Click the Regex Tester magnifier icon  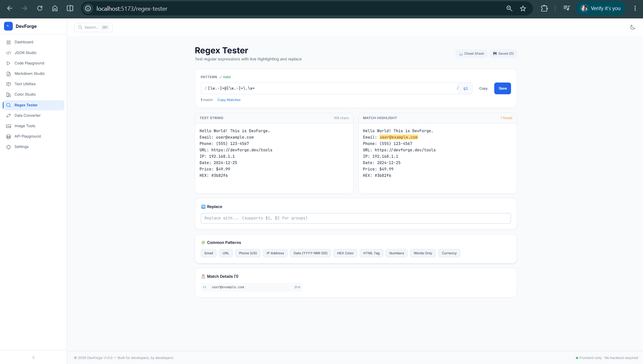(x=9, y=105)
